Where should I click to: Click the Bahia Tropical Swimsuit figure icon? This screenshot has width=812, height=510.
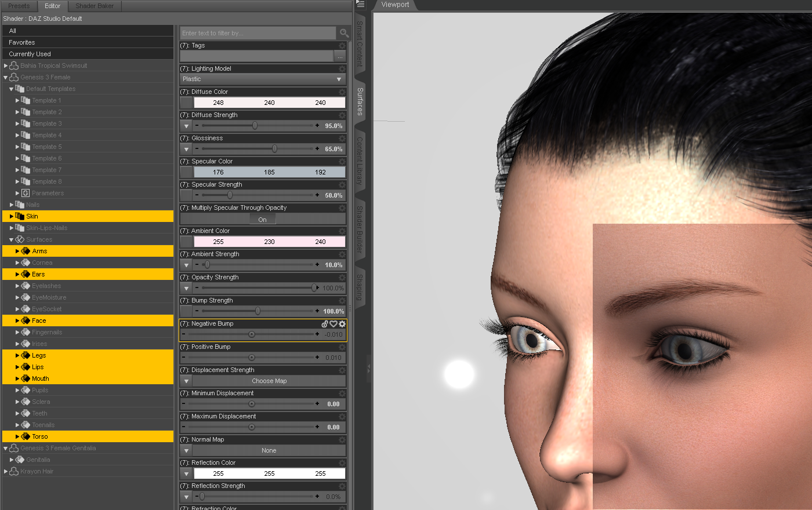click(14, 65)
